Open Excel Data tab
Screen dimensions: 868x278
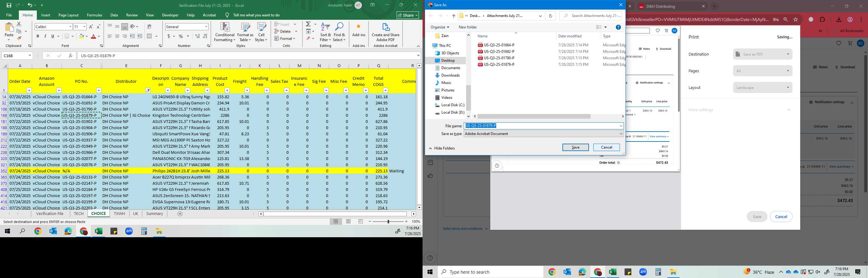tap(114, 15)
